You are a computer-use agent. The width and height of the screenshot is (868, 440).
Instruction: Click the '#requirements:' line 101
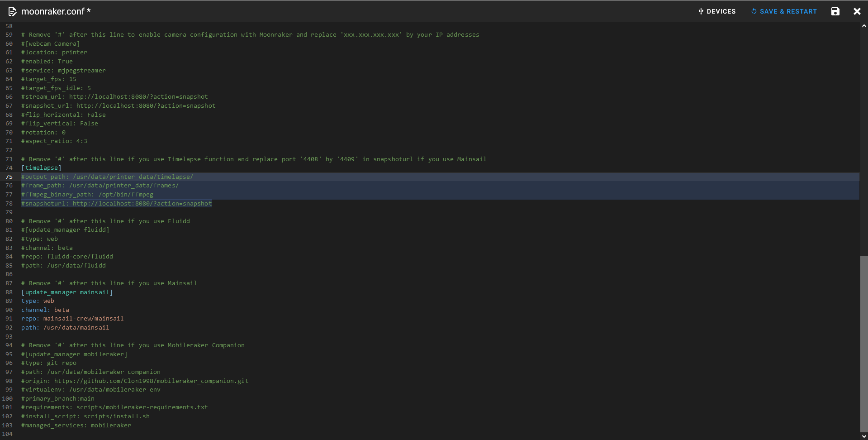(x=115, y=407)
